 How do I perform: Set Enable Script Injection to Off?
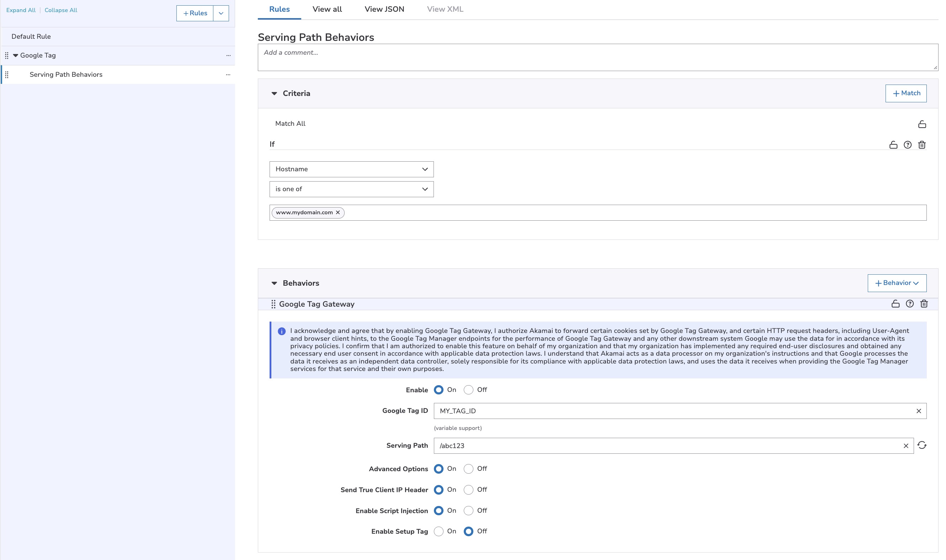(x=468, y=511)
